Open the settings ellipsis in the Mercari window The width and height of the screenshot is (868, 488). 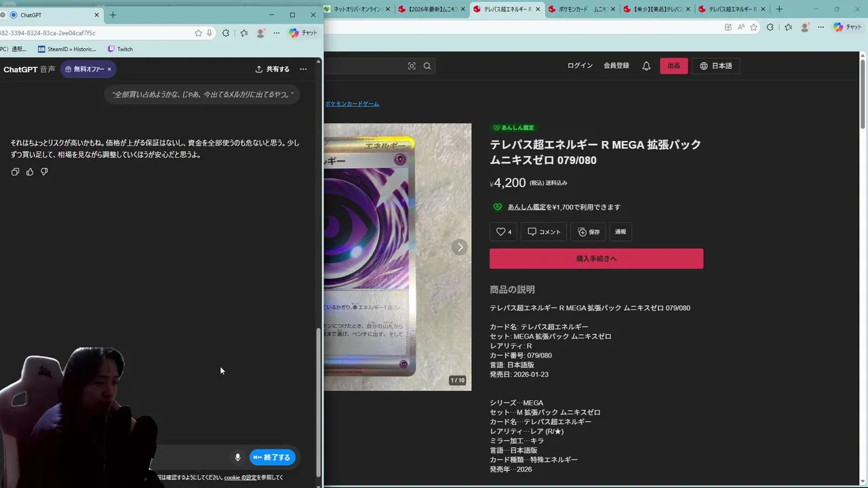pos(821,27)
